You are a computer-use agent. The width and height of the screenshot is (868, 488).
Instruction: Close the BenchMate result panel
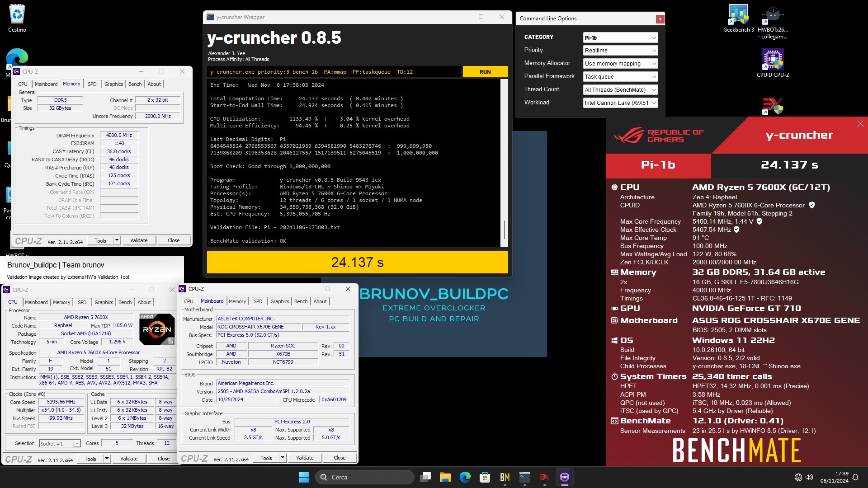click(x=860, y=124)
